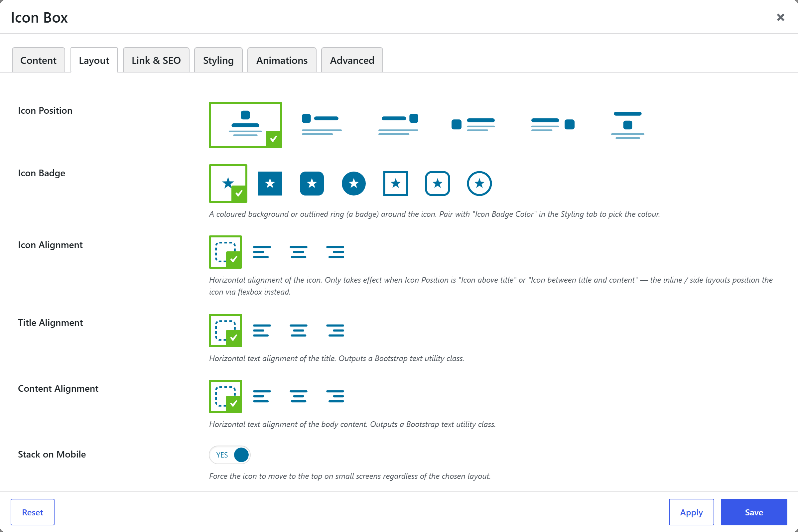Set Title Alignment to center
The image size is (798, 532).
pyautogui.click(x=298, y=331)
